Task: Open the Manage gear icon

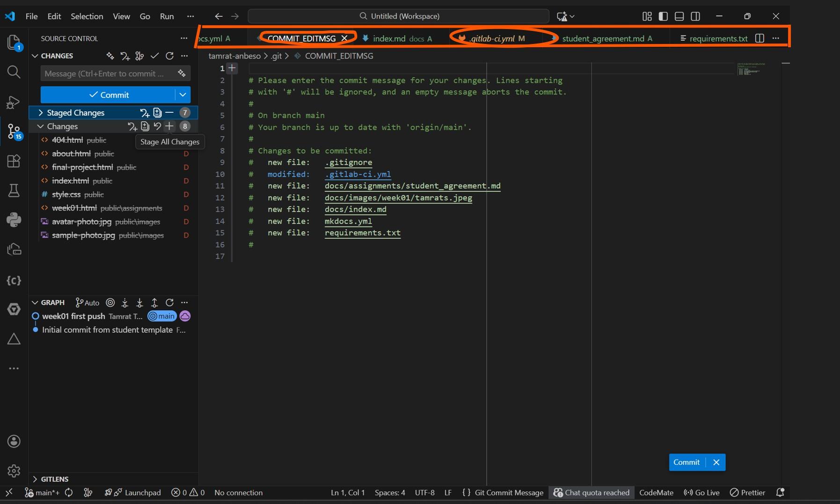Action: pyautogui.click(x=14, y=470)
